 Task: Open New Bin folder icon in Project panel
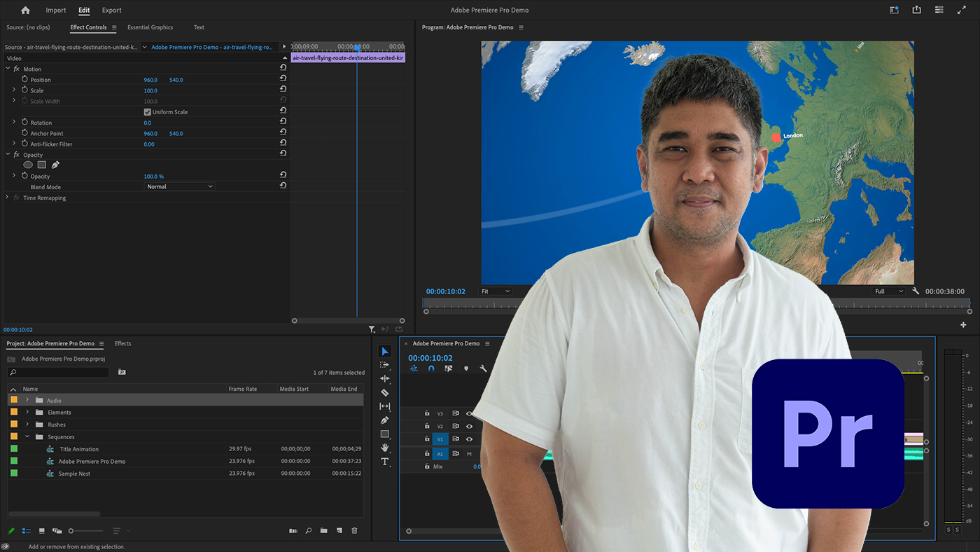coord(324,531)
